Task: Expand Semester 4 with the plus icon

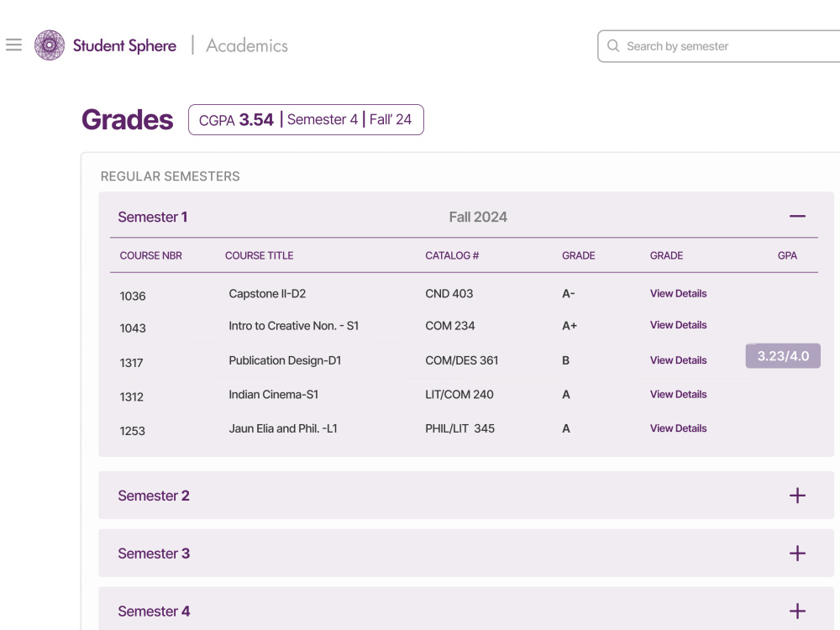Action: click(x=797, y=612)
